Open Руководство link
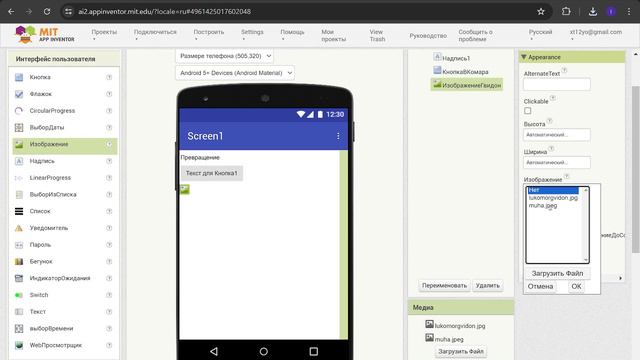 coord(428,36)
